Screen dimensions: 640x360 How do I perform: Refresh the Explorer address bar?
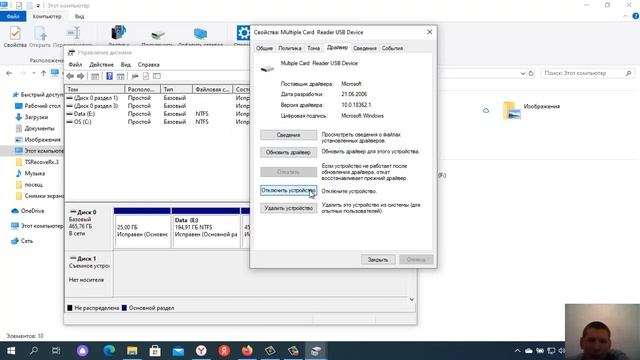pyautogui.click(x=531, y=73)
